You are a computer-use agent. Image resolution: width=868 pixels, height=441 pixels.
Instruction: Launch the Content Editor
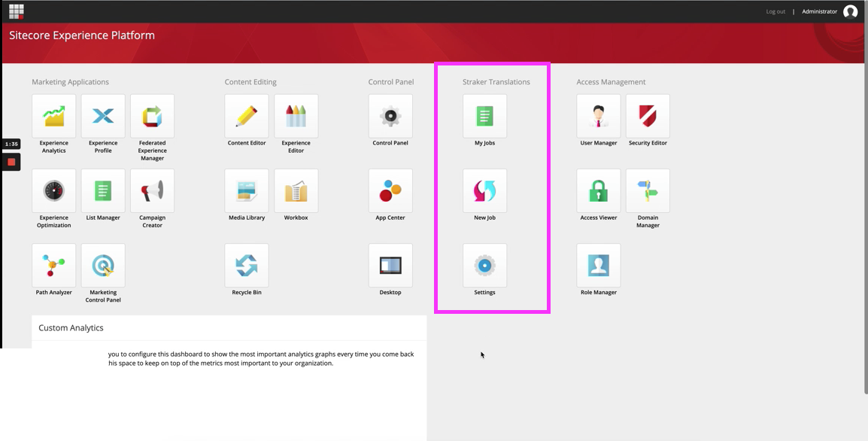247,117
